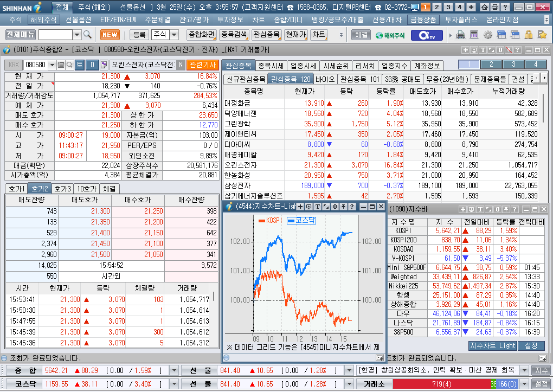Viewport: 553px width, 392px height.
Task: Toggle the KOSPI legend series in chart
Action: (270, 221)
